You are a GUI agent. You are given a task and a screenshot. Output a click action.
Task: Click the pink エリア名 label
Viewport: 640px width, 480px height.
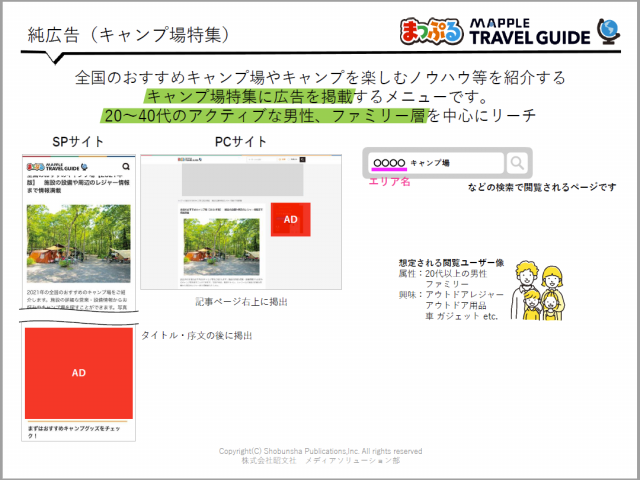coord(390,181)
